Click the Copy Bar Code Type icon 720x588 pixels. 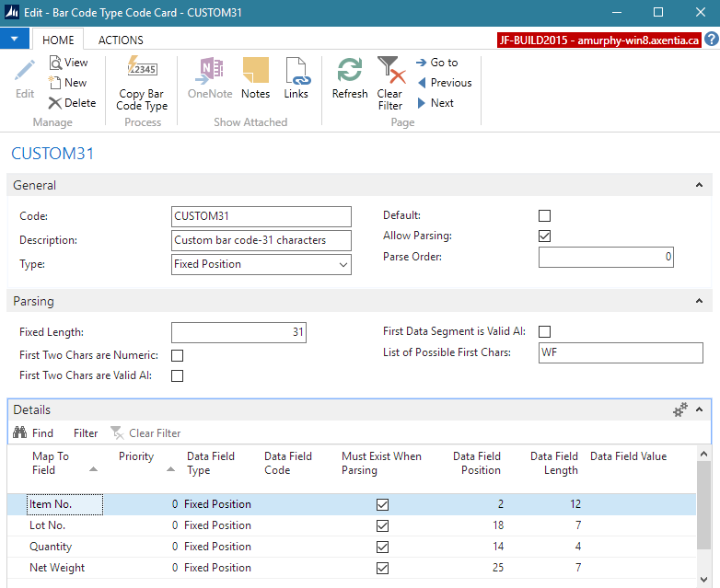point(142,71)
